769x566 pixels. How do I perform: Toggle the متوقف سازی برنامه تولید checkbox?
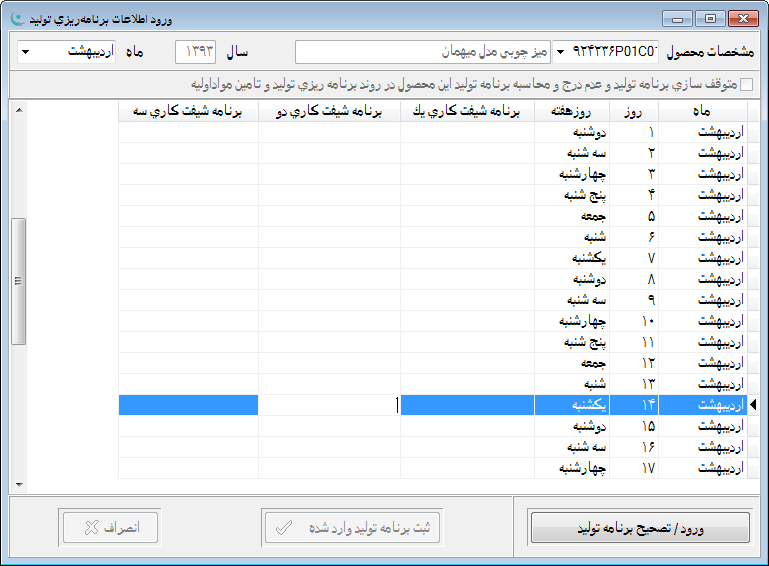click(747, 85)
